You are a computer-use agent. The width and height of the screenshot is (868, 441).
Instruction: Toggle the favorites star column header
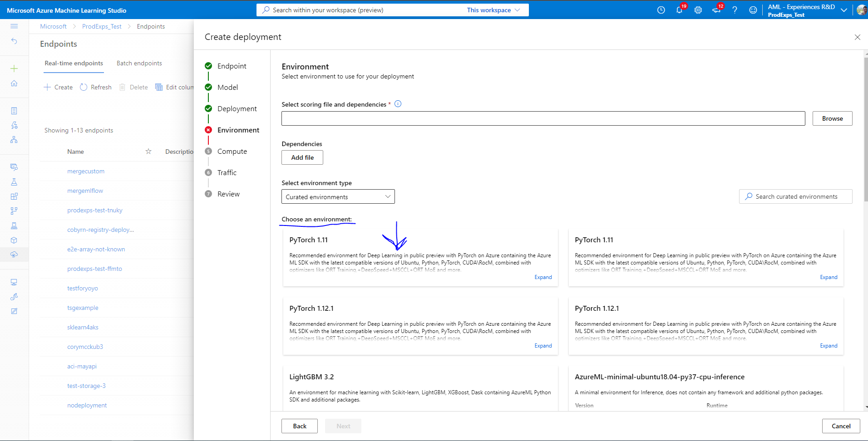[148, 151]
